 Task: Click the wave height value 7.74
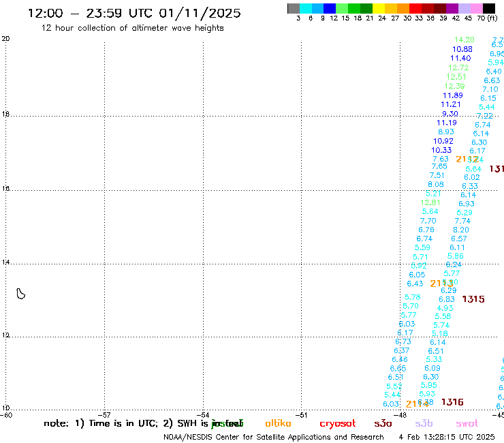[462, 221]
